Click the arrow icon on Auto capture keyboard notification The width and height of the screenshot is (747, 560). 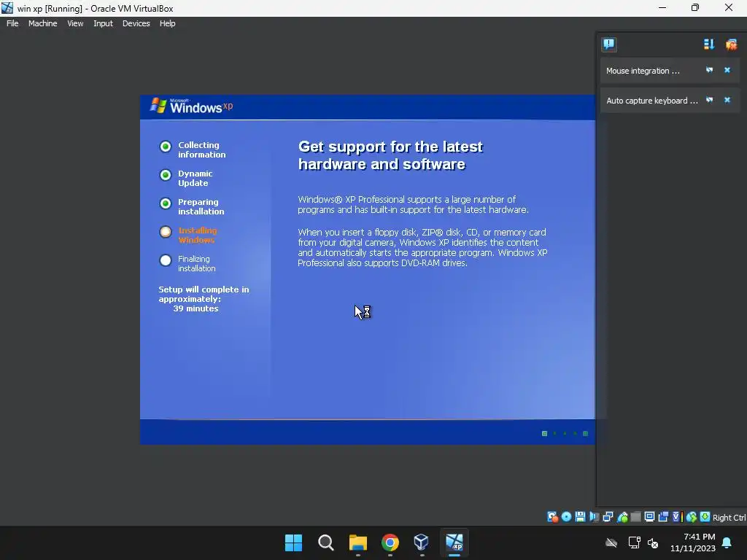coord(709,100)
